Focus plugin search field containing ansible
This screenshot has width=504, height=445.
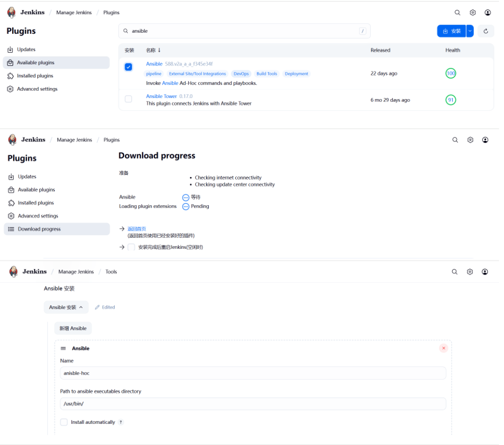point(244,31)
